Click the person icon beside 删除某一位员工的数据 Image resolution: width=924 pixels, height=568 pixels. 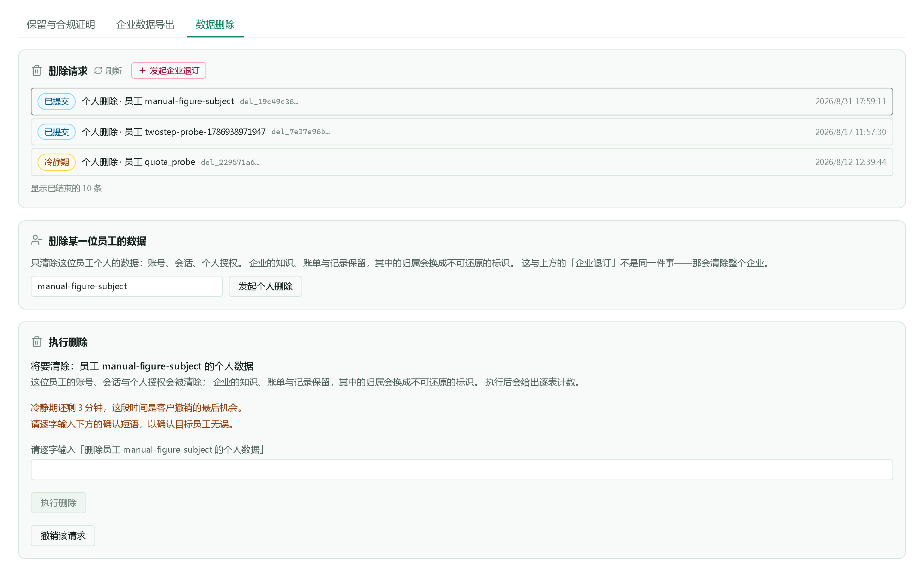(x=36, y=241)
